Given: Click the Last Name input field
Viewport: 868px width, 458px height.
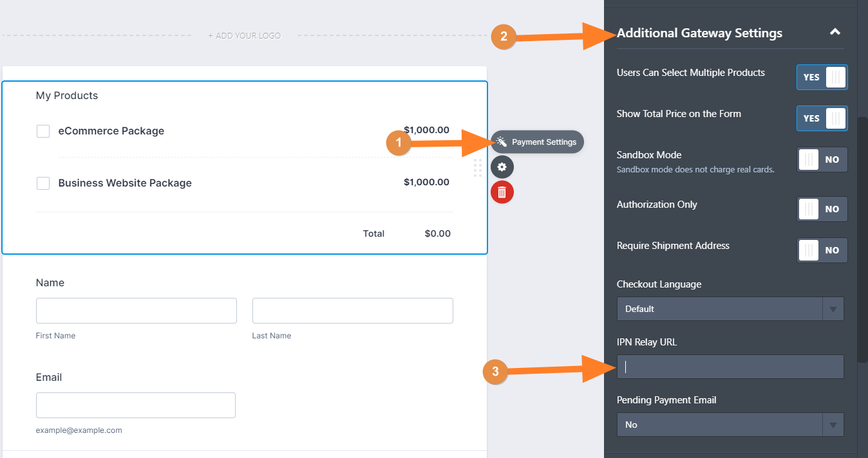Looking at the screenshot, I should point(352,311).
